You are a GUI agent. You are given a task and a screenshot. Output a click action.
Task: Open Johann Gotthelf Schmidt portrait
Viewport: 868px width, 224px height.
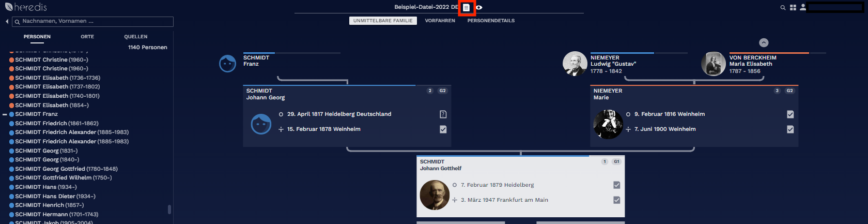[435, 195]
